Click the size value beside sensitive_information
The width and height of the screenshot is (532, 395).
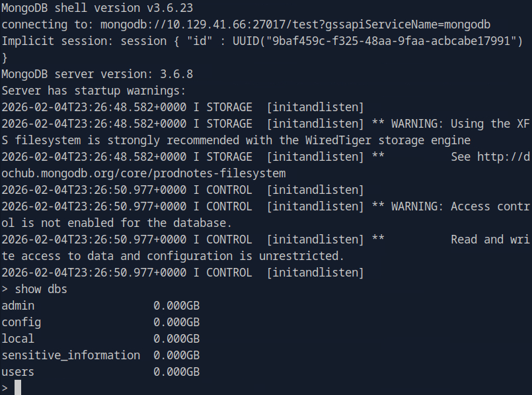tap(176, 355)
